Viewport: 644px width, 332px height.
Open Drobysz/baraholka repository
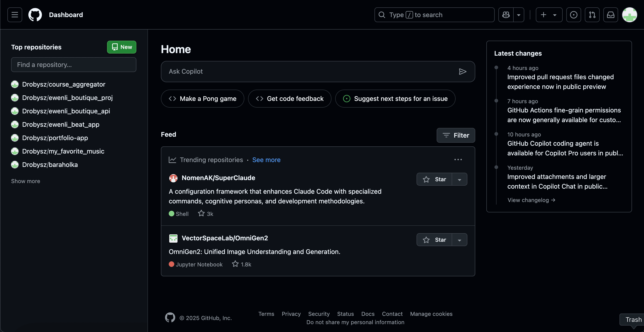pyautogui.click(x=50, y=165)
